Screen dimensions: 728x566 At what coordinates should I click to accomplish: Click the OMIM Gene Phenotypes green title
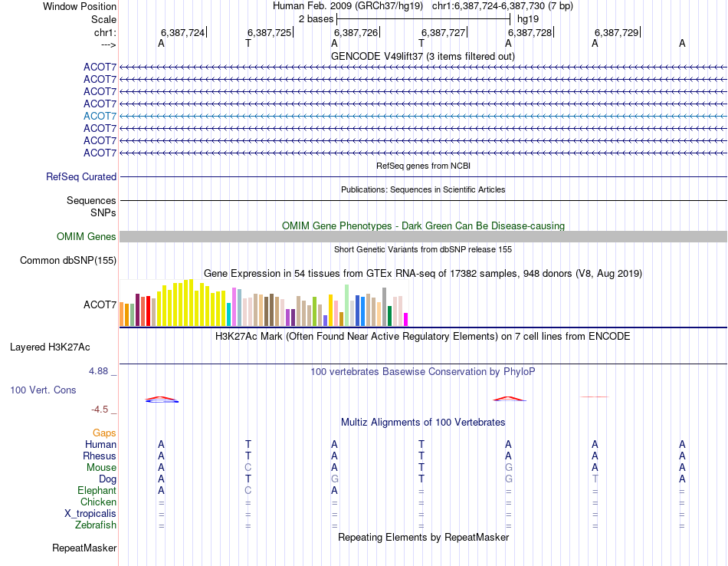coord(424,225)
